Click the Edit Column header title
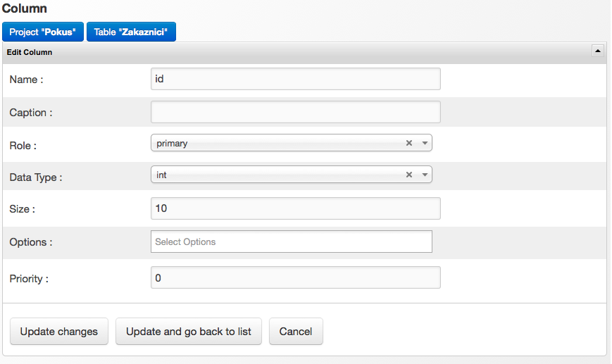The image size is (612, 364). point(30,52)
